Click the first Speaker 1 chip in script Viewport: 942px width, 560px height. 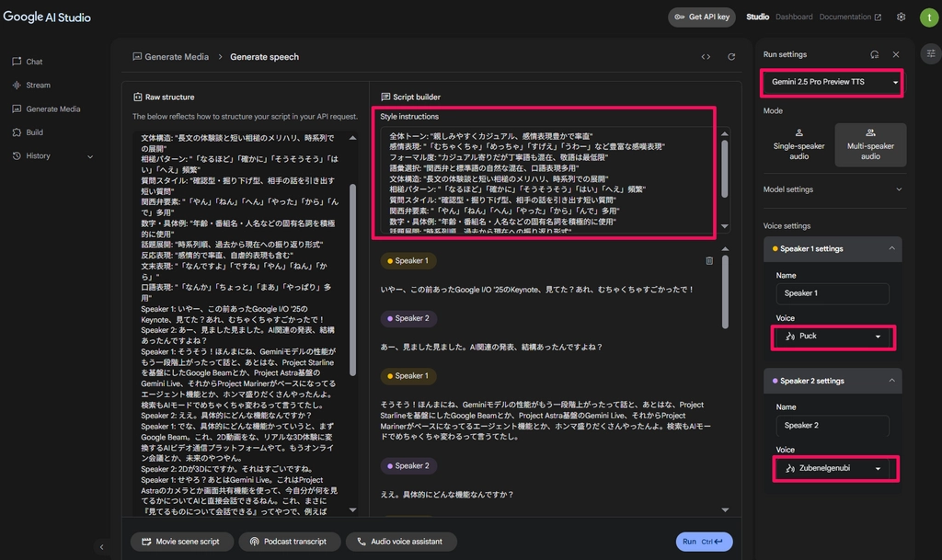click(408, 260)
